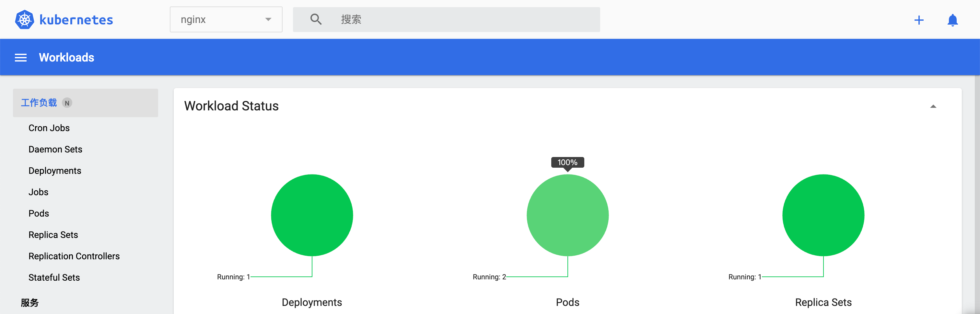Open Replica Sets in sidebar
The width and height of the screenshot is (980, 314).
tap(53, 235)
